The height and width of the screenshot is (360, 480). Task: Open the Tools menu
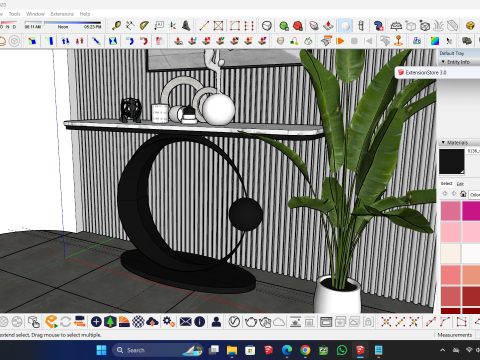pos(14,14)
